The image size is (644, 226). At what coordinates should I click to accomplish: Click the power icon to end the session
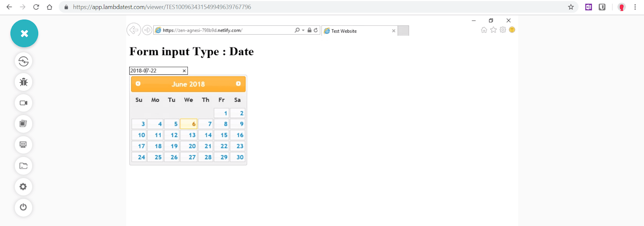[x=23, y=207]
